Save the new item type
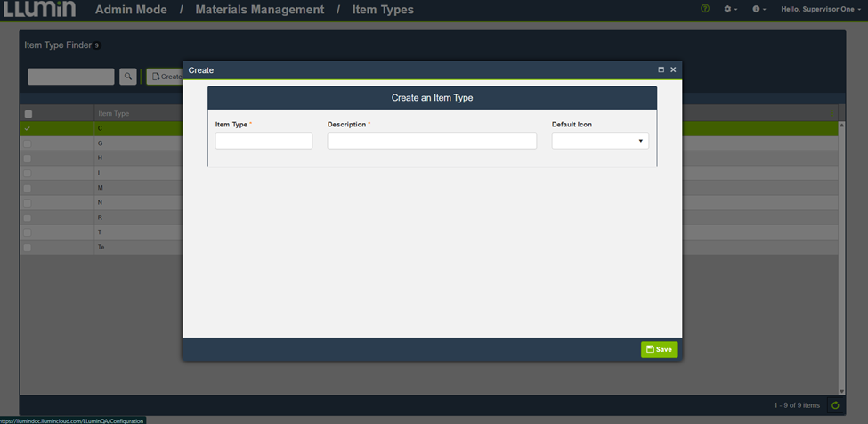Screen dimensions: 868x424 coord(659,349)
